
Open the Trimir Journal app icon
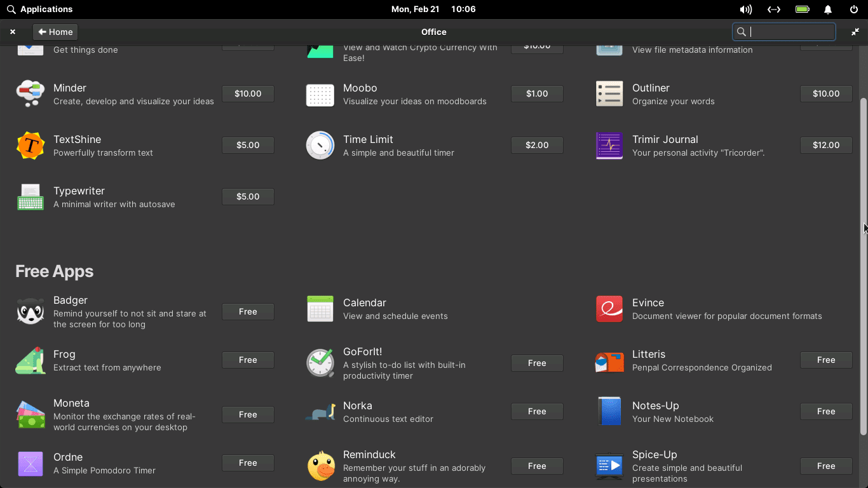[609, 146]
